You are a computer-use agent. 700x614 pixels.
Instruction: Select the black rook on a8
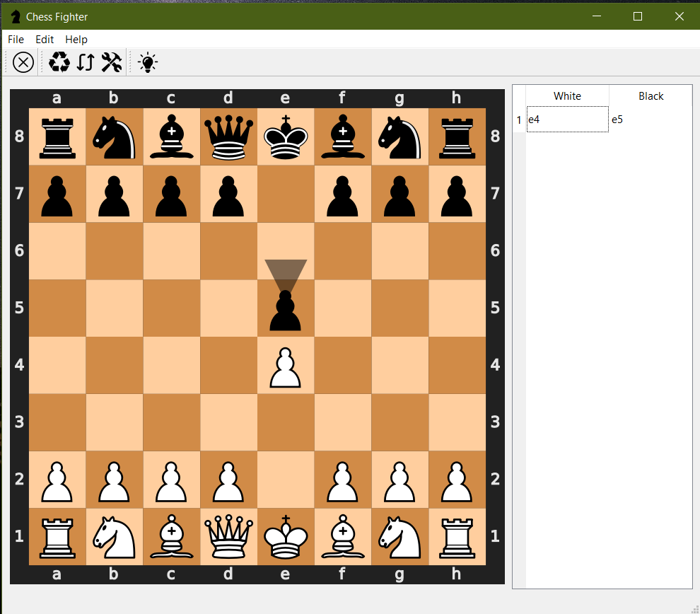point(57,137)
